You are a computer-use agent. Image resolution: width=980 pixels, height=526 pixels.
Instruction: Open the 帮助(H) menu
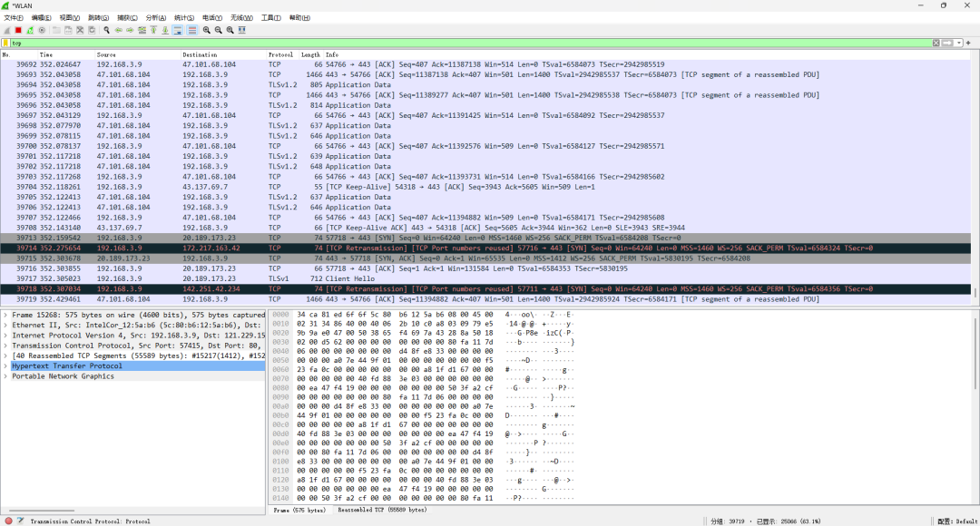coord(299,17)
